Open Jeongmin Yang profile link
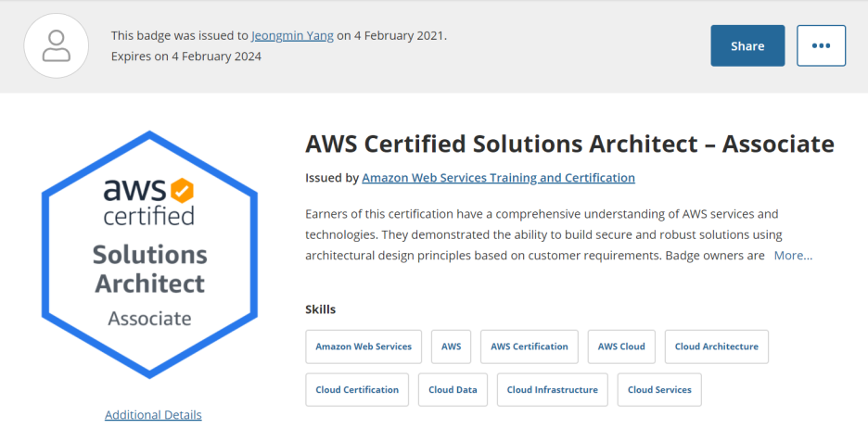This screenshot has width=868, height=441. pyautogui.click(x=292, y=36)
